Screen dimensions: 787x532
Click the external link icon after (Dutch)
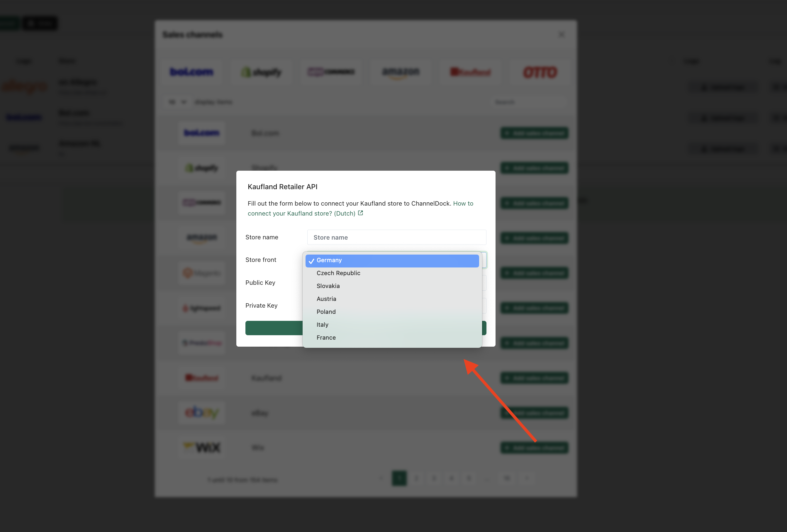360,213
